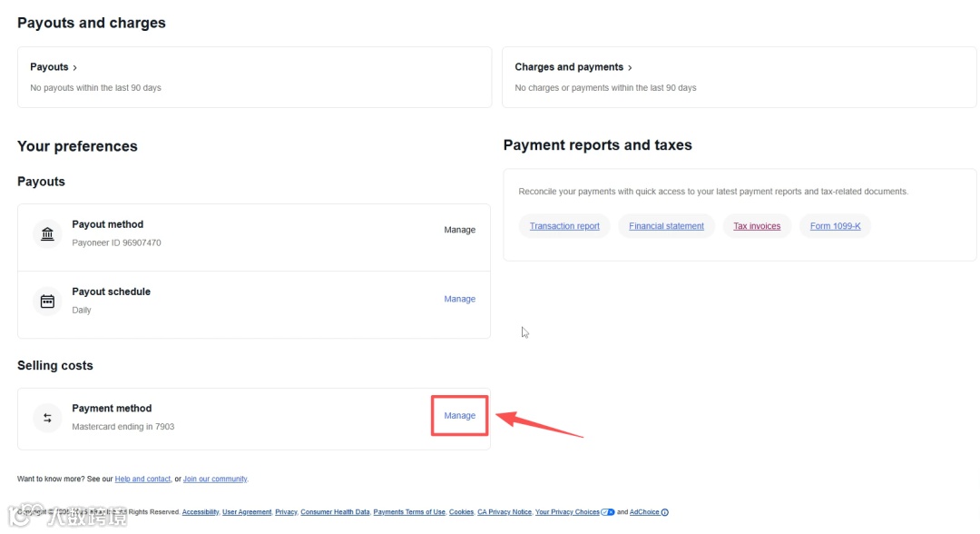Manage the Daily payout schedule
This screenshot has width=980, height=534.
pyautogui.click(x=459, y=299)
